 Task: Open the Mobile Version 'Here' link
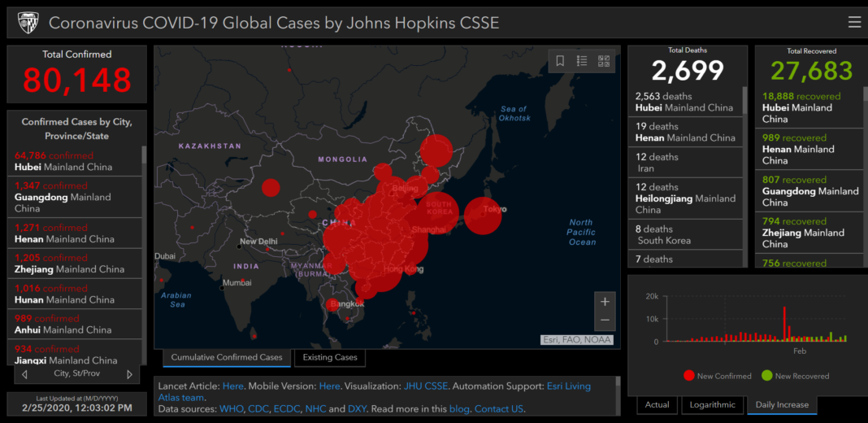click(x=329, y=386)
